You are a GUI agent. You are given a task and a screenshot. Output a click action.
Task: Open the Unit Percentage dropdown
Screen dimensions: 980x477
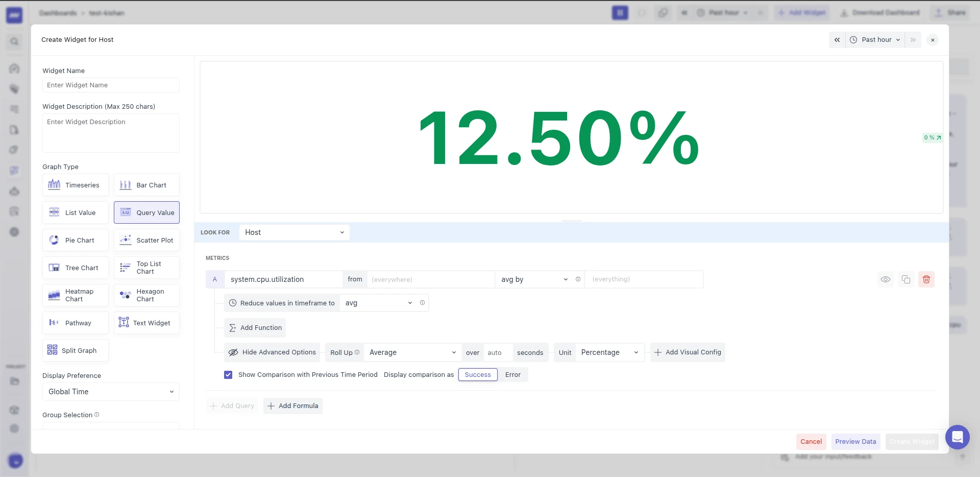pos(609,352)
